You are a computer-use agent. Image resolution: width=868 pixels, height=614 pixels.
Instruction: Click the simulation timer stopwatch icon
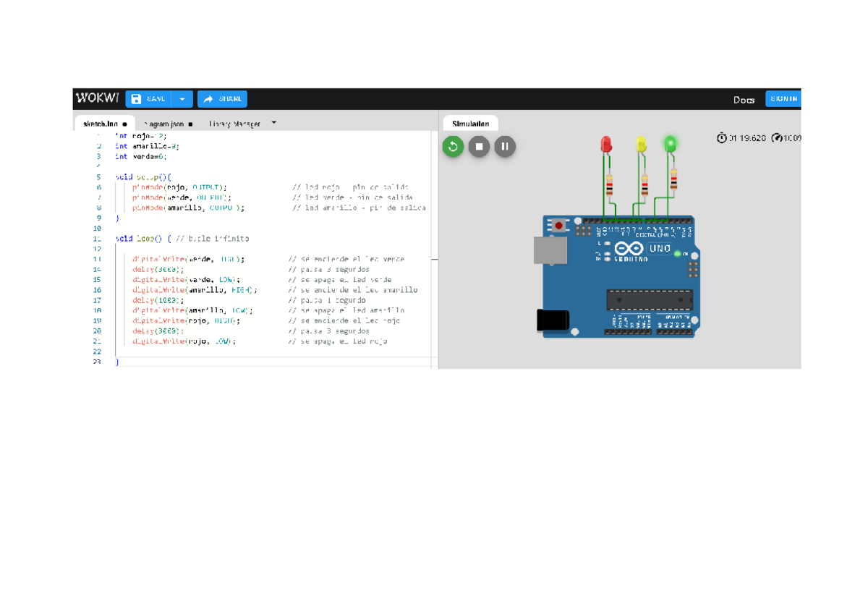click(x=722, y=138)
